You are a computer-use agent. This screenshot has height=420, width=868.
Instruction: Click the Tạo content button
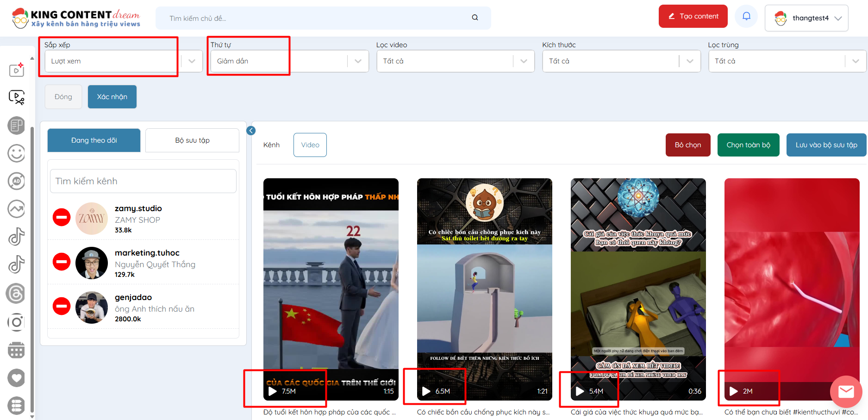click(x=693, y=16)
